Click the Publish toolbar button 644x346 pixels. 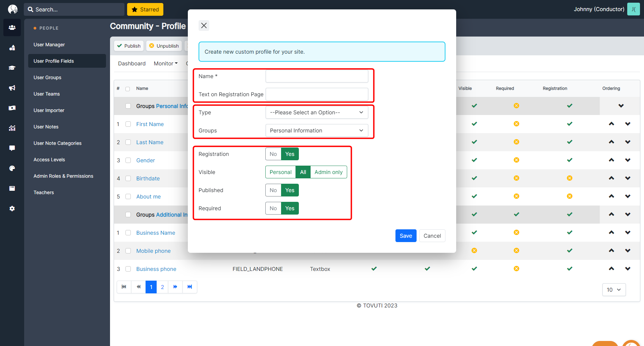click(x=129, y=46)
